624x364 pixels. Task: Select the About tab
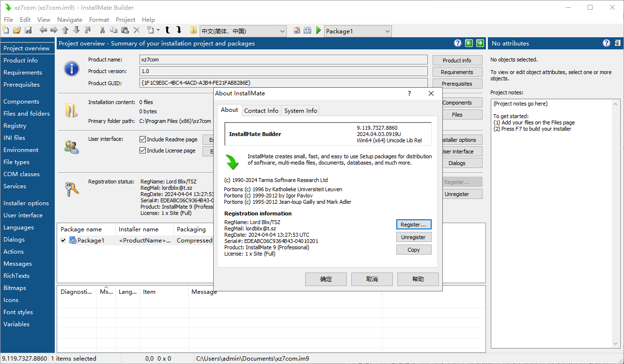pos(229,110)
